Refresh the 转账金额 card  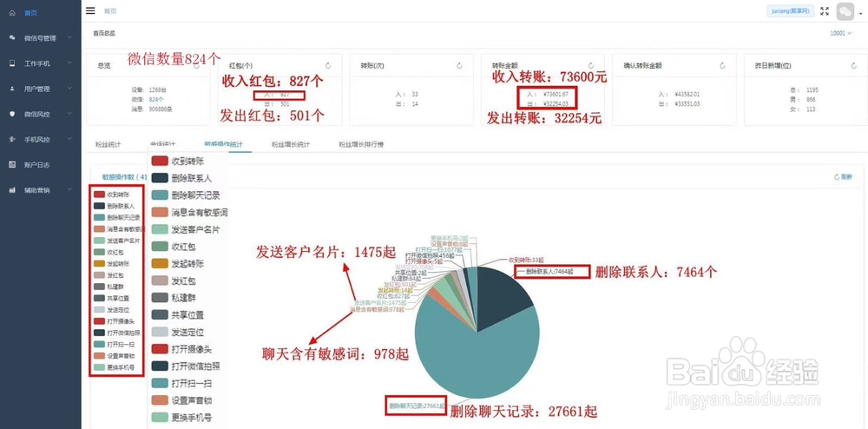click(x=590, y=65)
